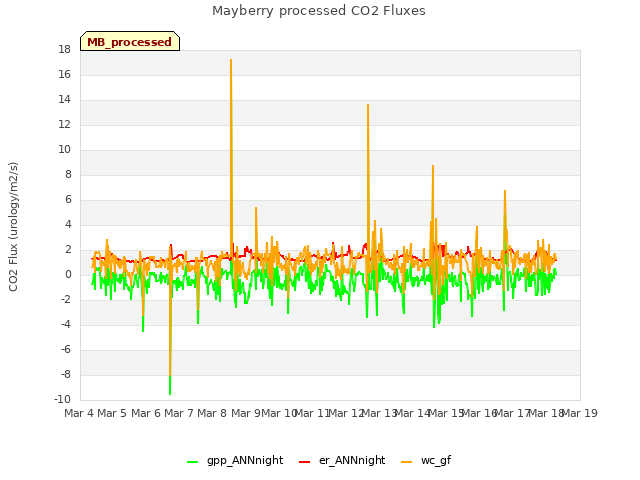
Task: Select the Mar 4 x-axis label
Action: 79,413
